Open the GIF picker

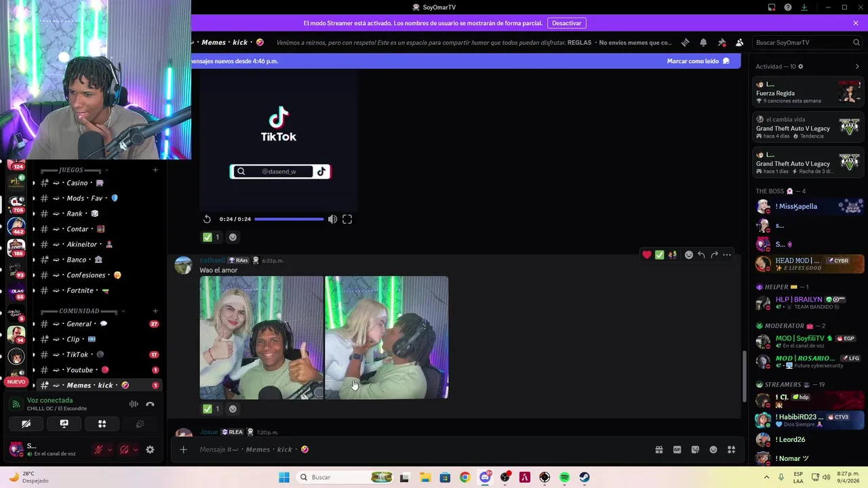coord(677,449)
